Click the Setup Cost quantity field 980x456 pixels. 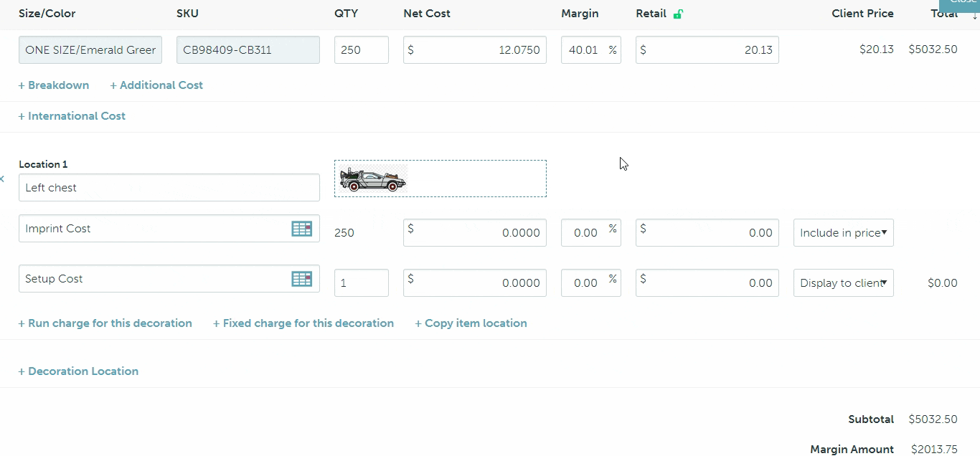361,283
